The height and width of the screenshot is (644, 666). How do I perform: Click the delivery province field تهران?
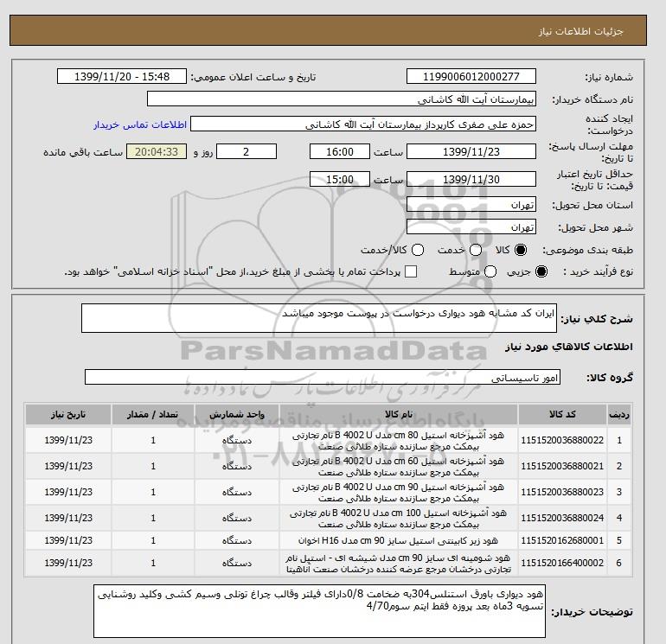coord(471,205)
